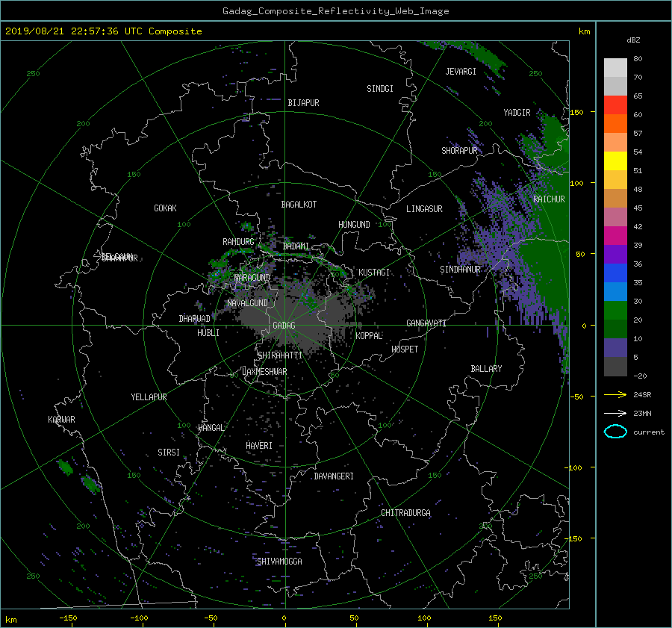Click the NARAGUND map label

[x=252, y=278]
